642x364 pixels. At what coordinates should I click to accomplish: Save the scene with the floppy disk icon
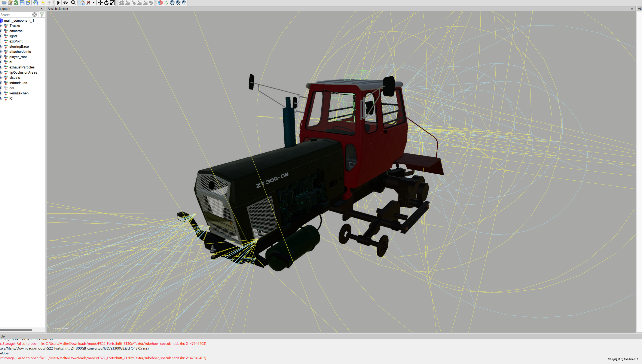tap(22, 3)
